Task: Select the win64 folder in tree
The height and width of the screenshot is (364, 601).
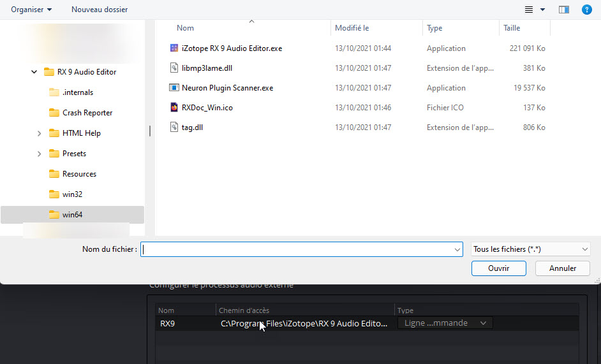Action: point(72,215)
